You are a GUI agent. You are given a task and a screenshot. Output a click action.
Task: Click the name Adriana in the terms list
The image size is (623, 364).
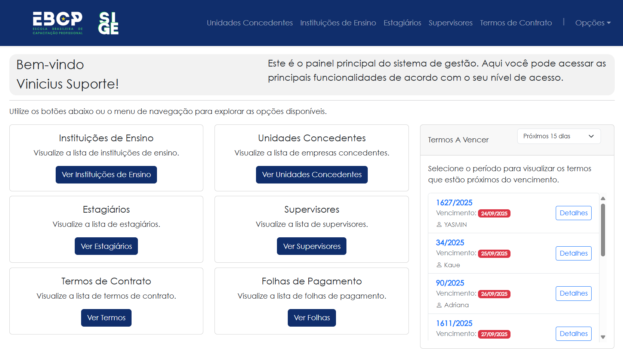click(456, 305)
